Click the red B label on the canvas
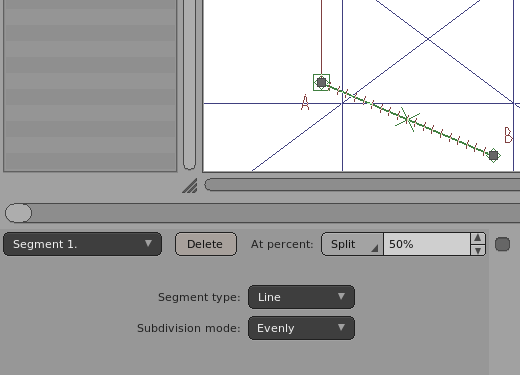Viewport: 520px width, 375px height. (x=508, y=135)
